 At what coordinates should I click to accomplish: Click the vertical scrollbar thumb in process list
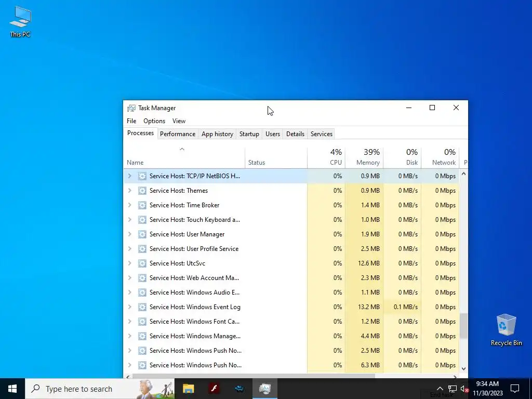click(x=463, y=326)
